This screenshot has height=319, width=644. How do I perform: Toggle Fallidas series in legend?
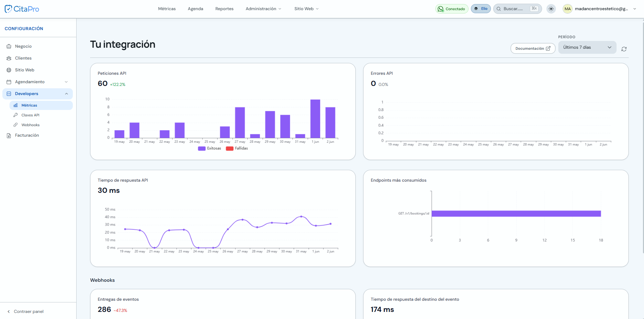point(237,149)
